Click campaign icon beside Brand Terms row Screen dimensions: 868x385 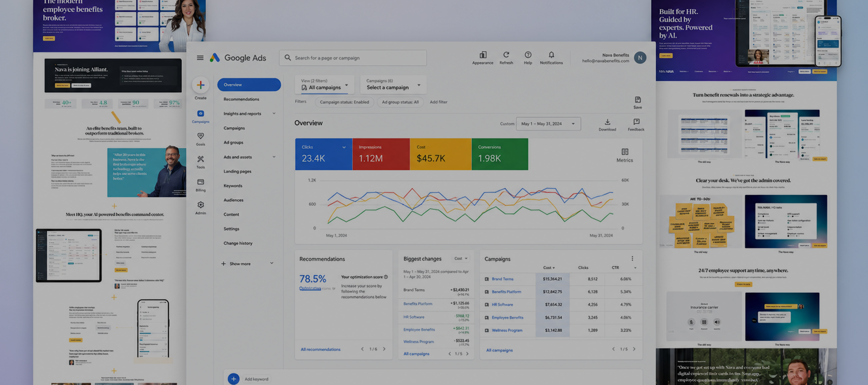(487, 279)
